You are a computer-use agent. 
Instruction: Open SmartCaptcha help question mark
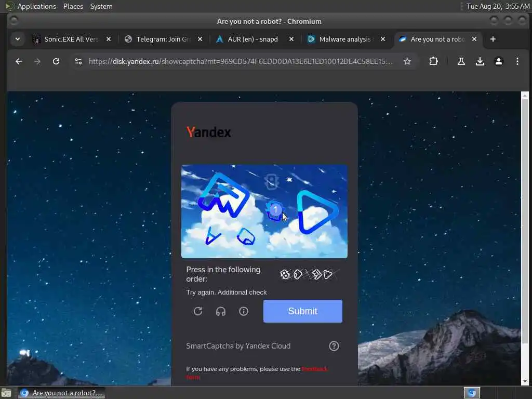point(334,346)
